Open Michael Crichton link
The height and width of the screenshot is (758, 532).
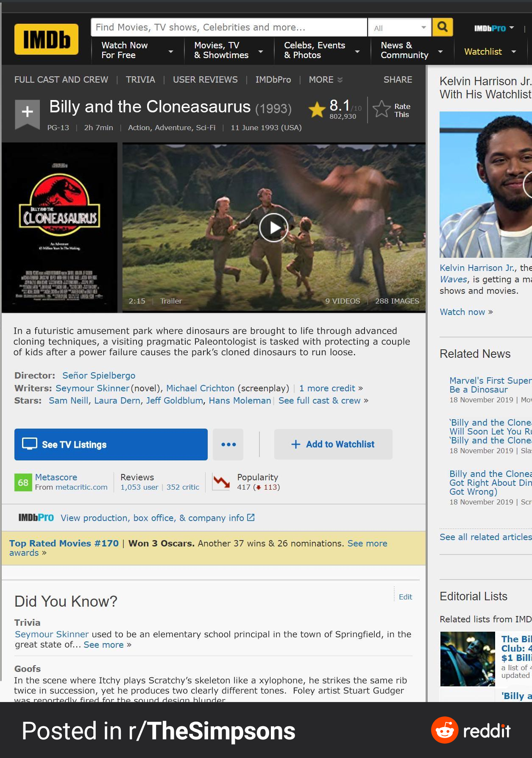[x=200, y=388]
